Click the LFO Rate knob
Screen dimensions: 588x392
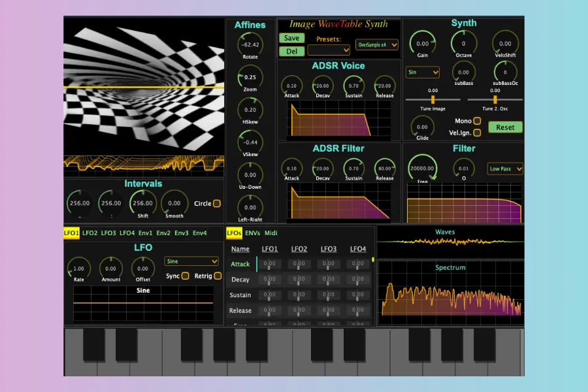pos(79,268)
